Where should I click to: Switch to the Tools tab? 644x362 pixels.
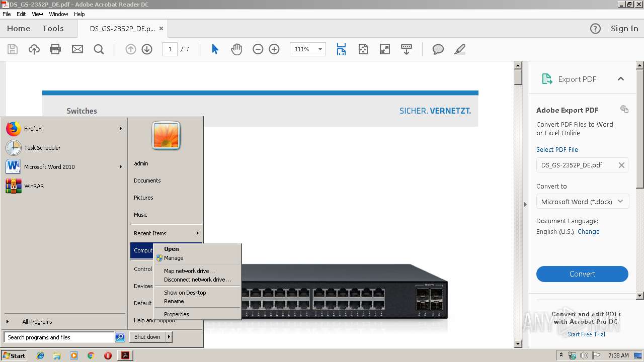(x=53, y=29)
